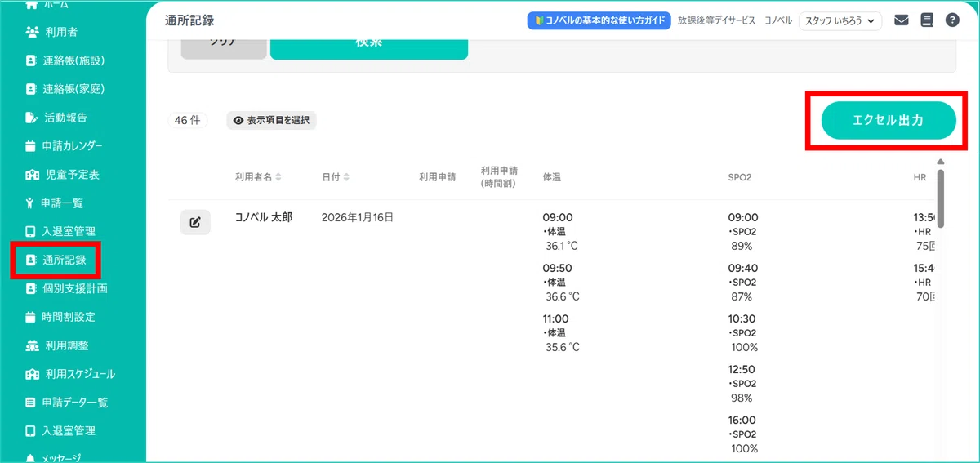The image size is (980, 463).
Task: Click the 利用者 people icon in sidebar
Action: tap(32, 32)
